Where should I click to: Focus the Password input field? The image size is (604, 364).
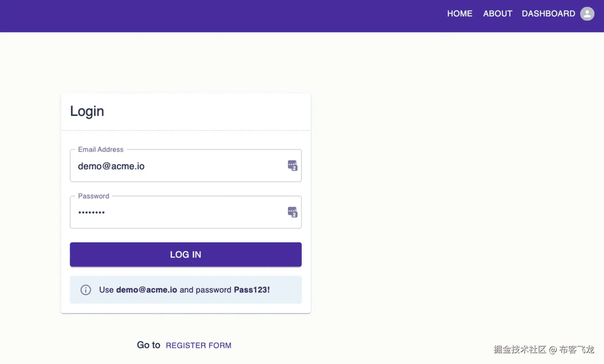pos(180,212)
